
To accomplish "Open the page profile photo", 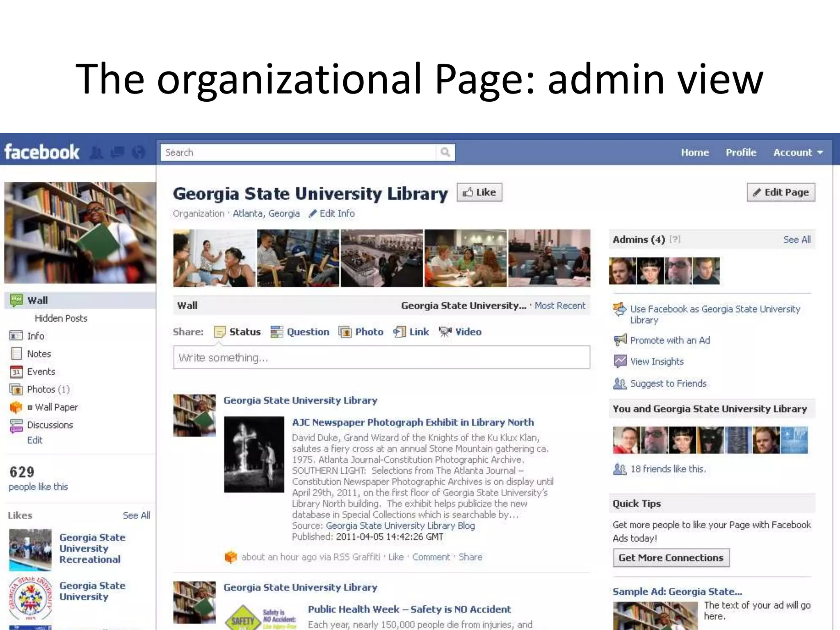I will tap(80, 233).
